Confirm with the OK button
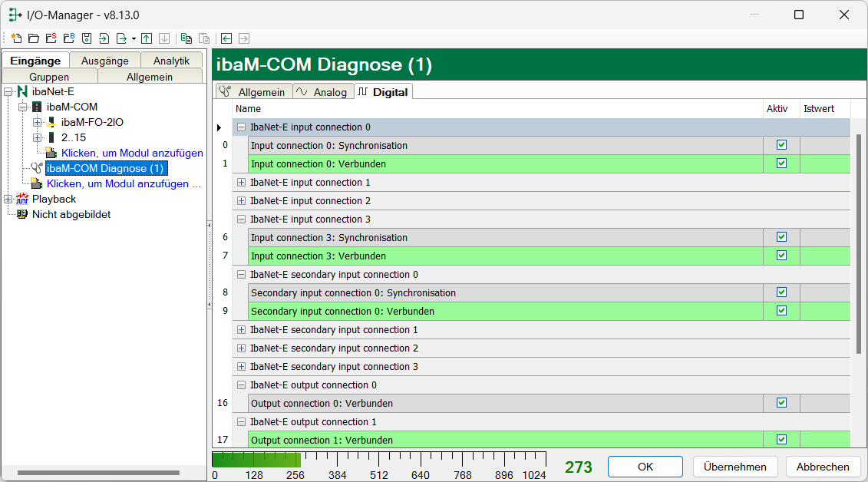This screenshot has height=482, width=868. [645, 467]
